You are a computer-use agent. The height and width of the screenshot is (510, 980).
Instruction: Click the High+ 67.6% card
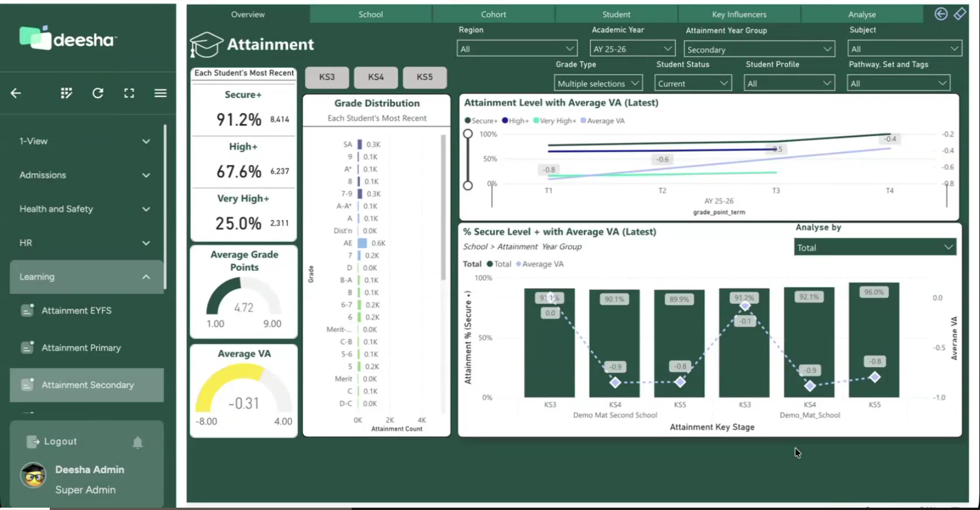point(243,163)
